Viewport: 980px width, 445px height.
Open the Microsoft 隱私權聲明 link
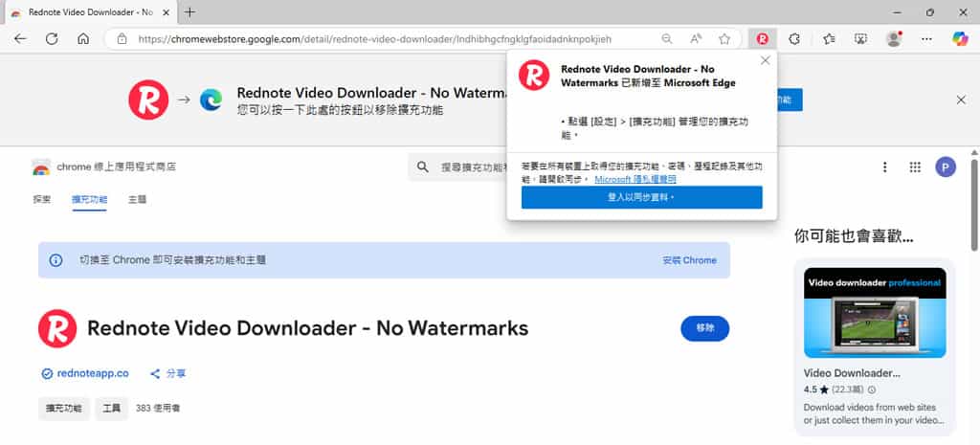pos(635,179)
